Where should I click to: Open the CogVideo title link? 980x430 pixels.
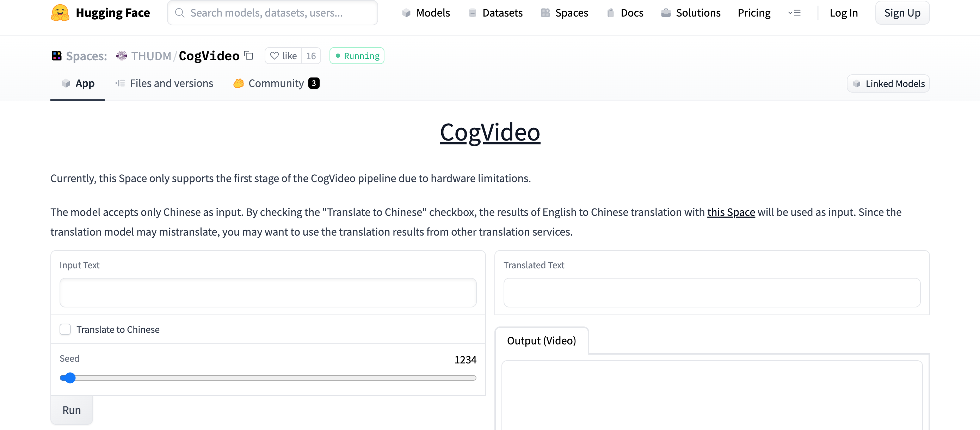coord(490,132)
